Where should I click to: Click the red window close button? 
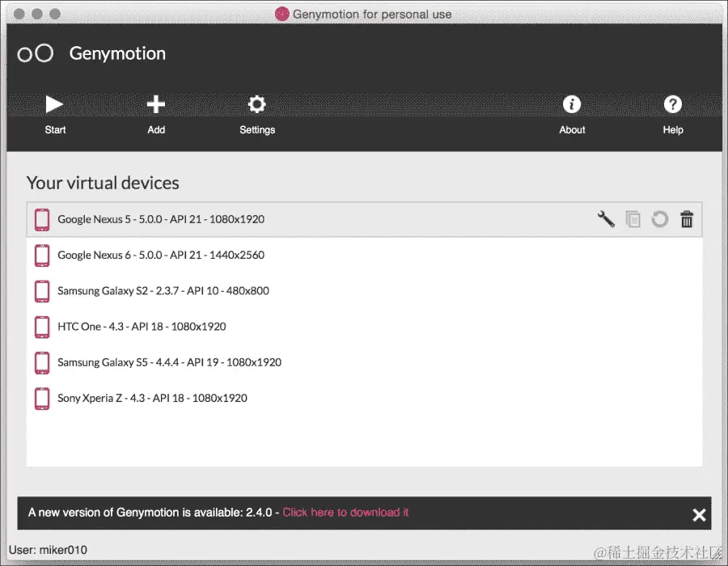coord(19,14)
